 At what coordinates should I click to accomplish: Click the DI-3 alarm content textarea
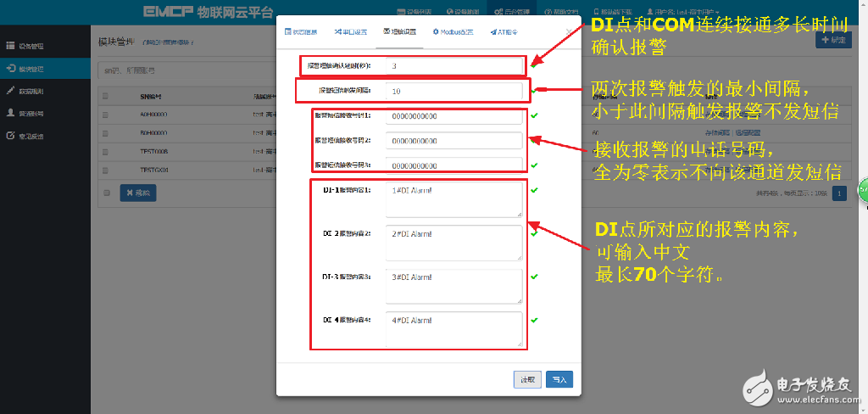point(454,286)
